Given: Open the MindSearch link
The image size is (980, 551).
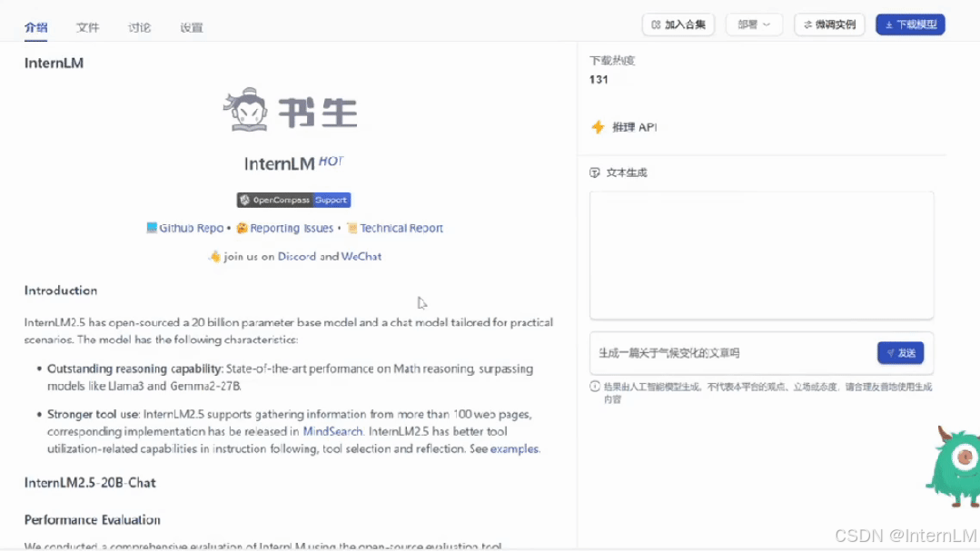Looking at the screenshot, I should [x=332, y=431].
